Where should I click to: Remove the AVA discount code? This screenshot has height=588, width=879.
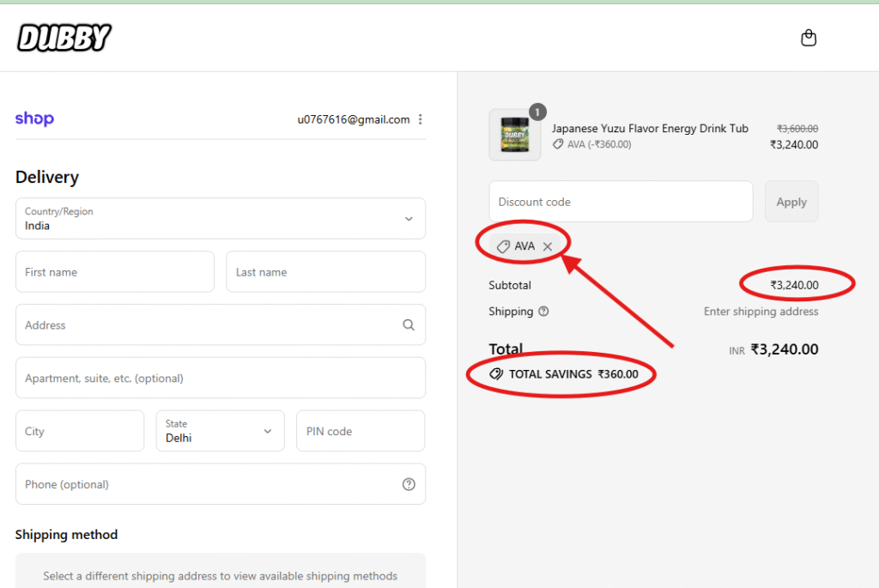coord(548,246)
